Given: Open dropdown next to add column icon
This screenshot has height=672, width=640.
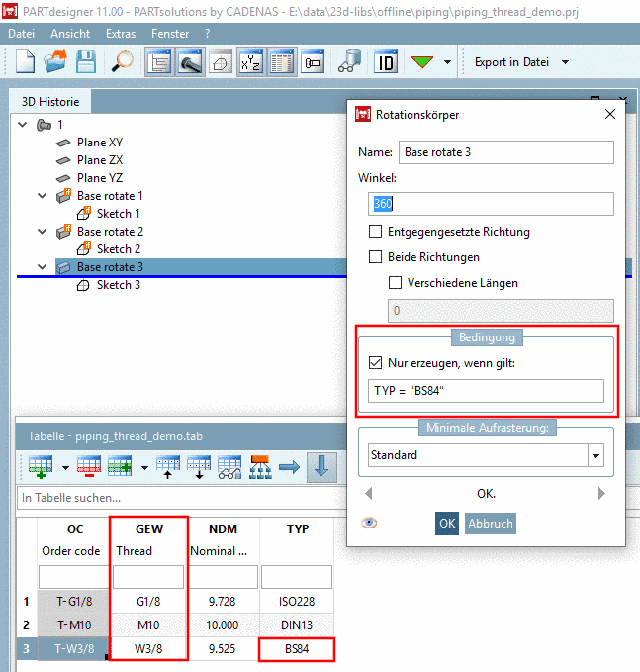Looking at the screenshot, I should 144,467.
